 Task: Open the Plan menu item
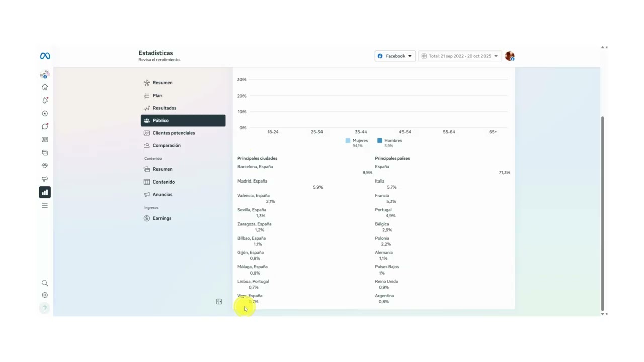(183, 96)
